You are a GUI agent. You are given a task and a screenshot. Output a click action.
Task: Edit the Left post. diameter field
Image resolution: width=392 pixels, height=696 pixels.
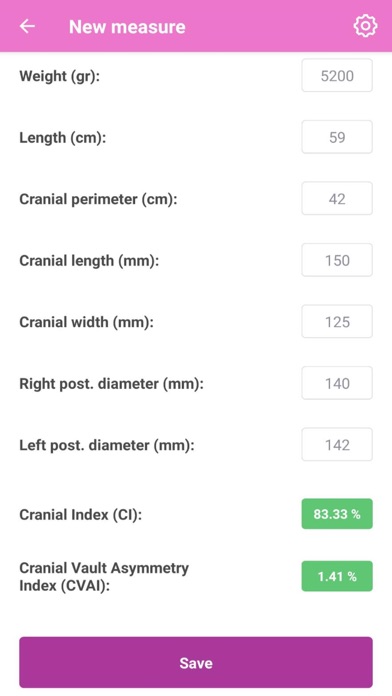coord(337,445)
